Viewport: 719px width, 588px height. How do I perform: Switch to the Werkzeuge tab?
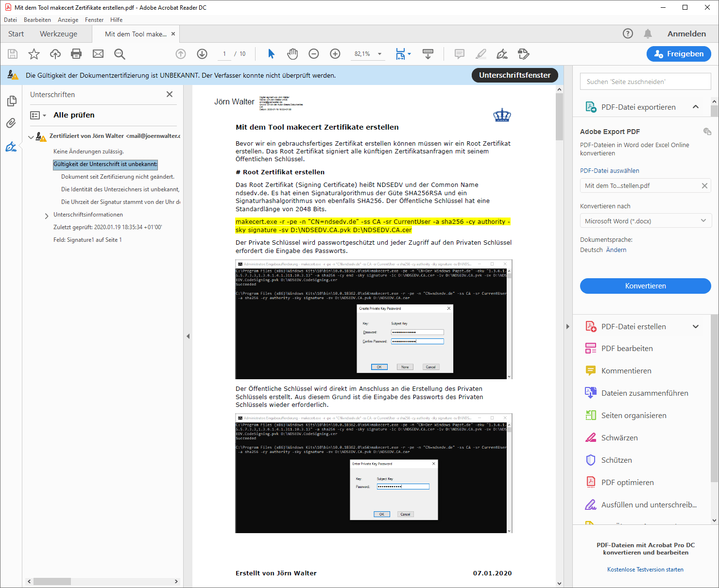[58, 34]
